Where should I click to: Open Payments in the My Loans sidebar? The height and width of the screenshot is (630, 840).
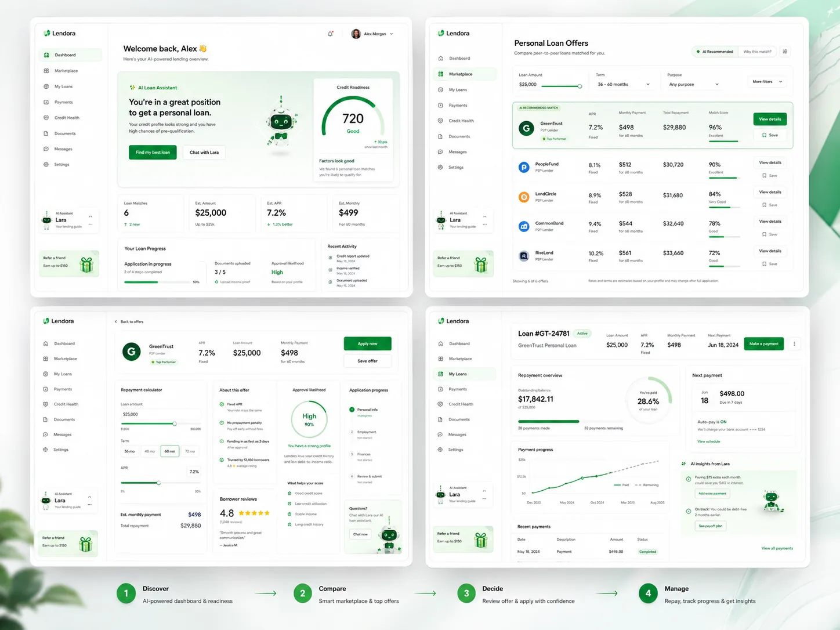(458, 389)
